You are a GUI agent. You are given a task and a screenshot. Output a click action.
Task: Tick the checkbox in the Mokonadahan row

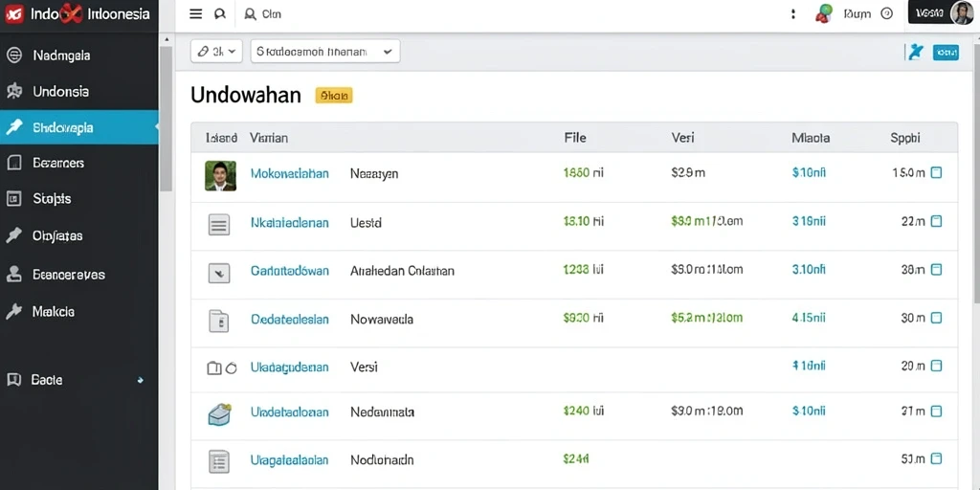936,172
